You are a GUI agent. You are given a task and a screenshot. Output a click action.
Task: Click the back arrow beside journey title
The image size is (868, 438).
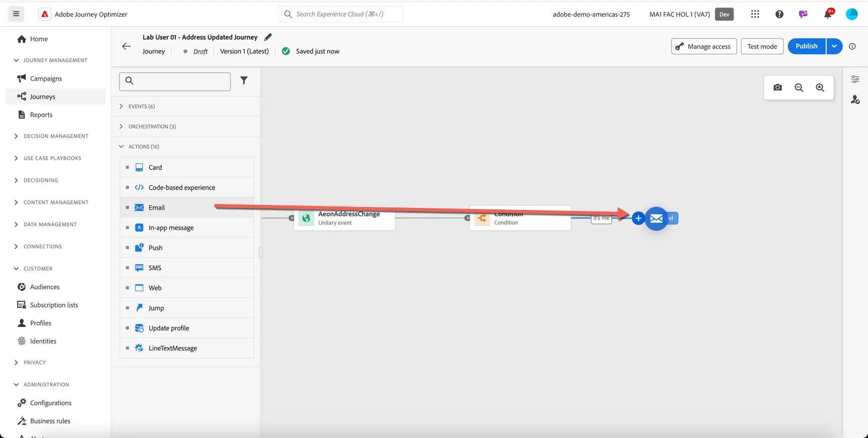pyautogui.click(x=127, y=46)
